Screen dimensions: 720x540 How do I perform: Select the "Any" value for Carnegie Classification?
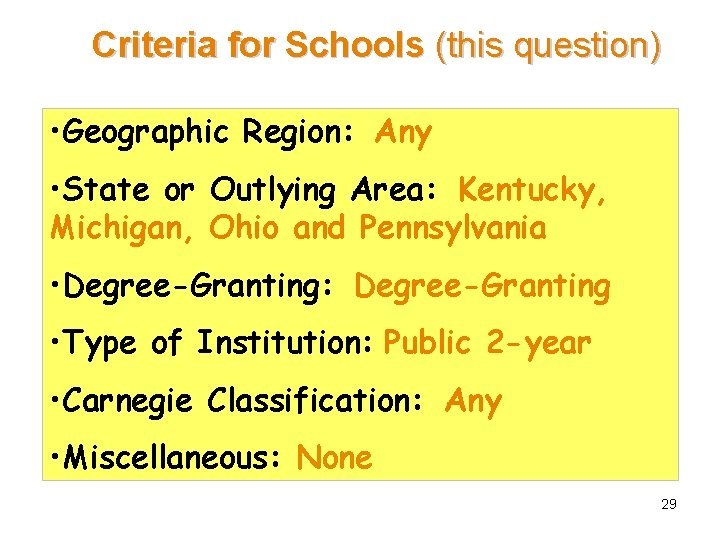tap(473, 401)
